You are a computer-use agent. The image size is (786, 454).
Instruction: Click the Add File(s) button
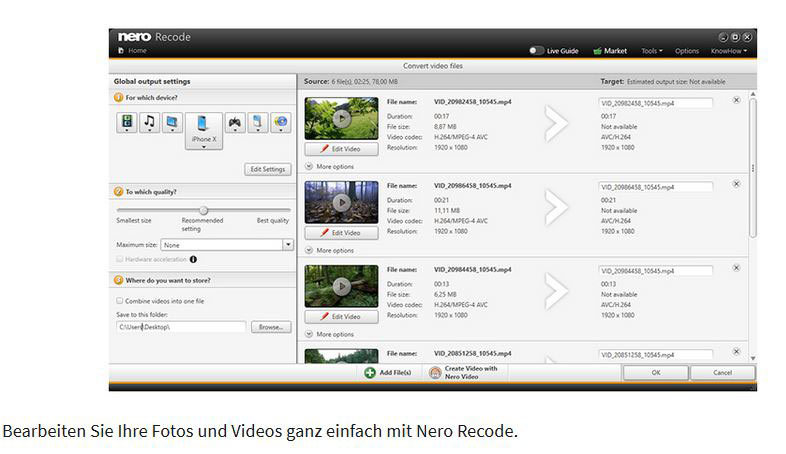388,372
